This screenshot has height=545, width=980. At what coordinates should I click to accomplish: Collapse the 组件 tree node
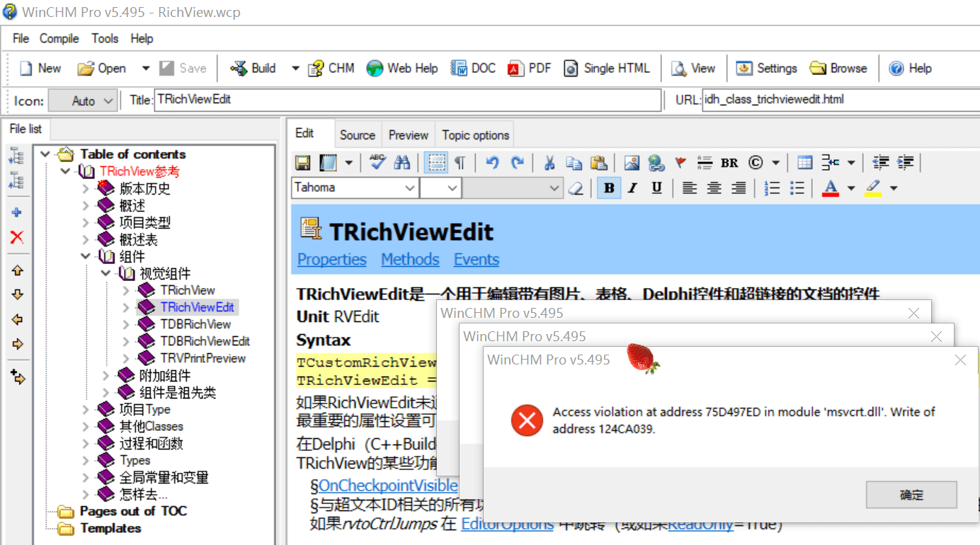[86, 256]
